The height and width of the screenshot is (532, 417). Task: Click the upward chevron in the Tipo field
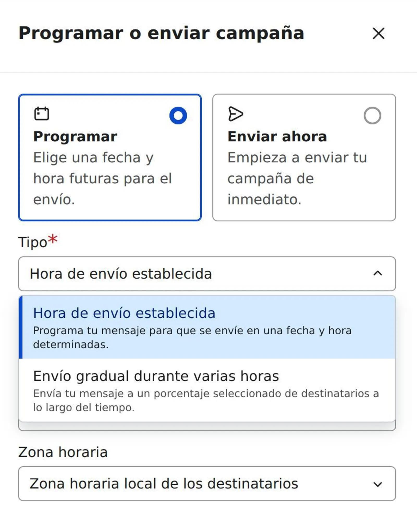pos(378,273)
